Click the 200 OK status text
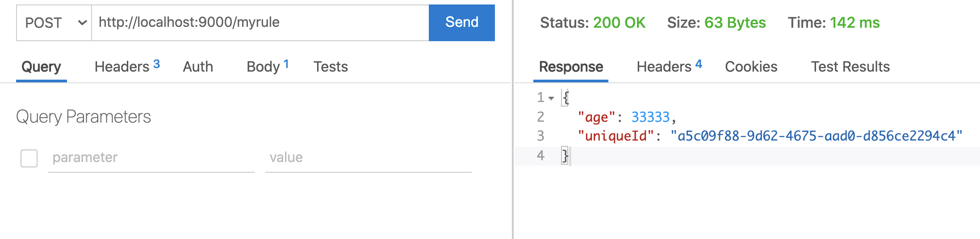The height and width of the screenshot is (239, 980). click(x=619, y=23)
